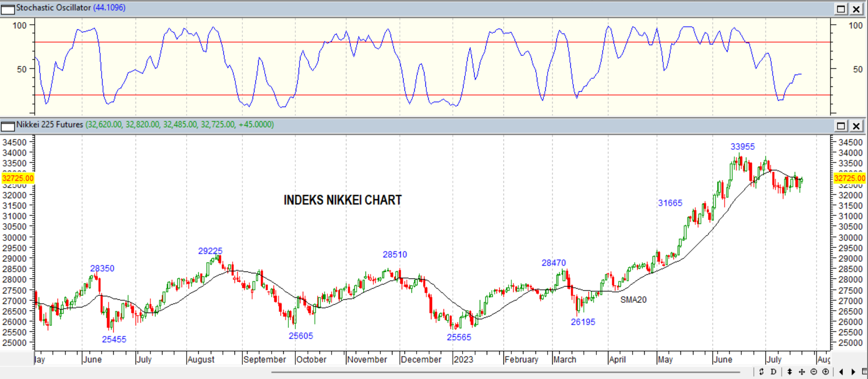Screen dimensions: 868x379
Task: Click the 29225 high label
Action: [210, 251]
